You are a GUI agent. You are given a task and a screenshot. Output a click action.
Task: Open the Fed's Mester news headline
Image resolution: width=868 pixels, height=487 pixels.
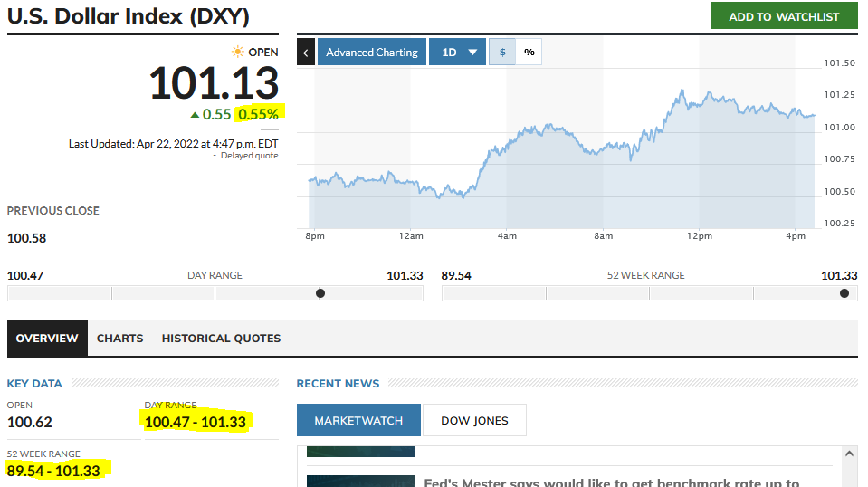click(611, 482)
